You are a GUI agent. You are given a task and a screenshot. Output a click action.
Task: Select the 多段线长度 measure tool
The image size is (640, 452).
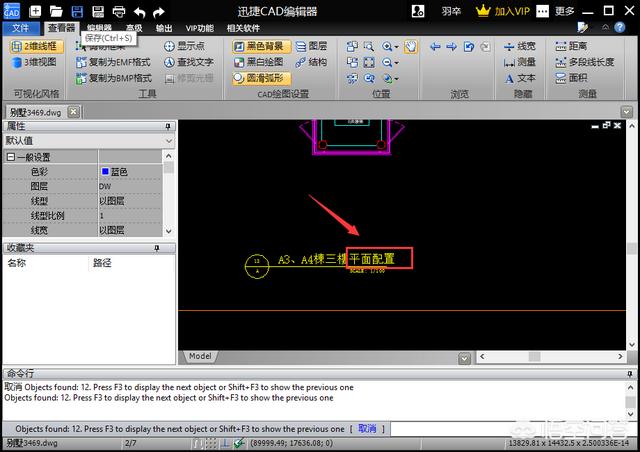(x=584, y=62)
